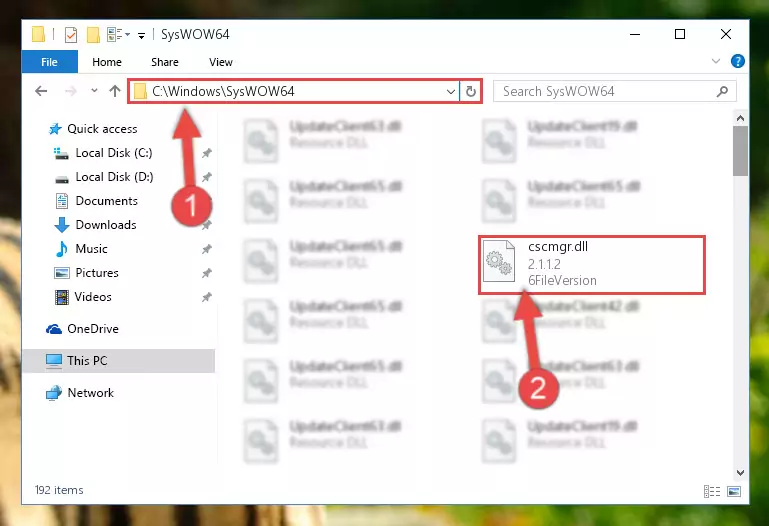Select Network in navigation pane
Screen dimensions: 769x526
click(x=80, y=393)
